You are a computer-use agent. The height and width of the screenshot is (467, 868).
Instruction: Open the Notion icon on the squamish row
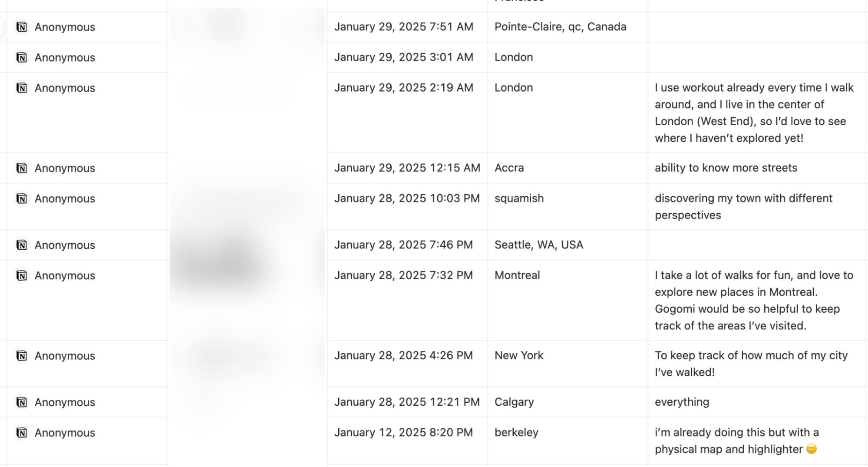(x=21, y=199)
